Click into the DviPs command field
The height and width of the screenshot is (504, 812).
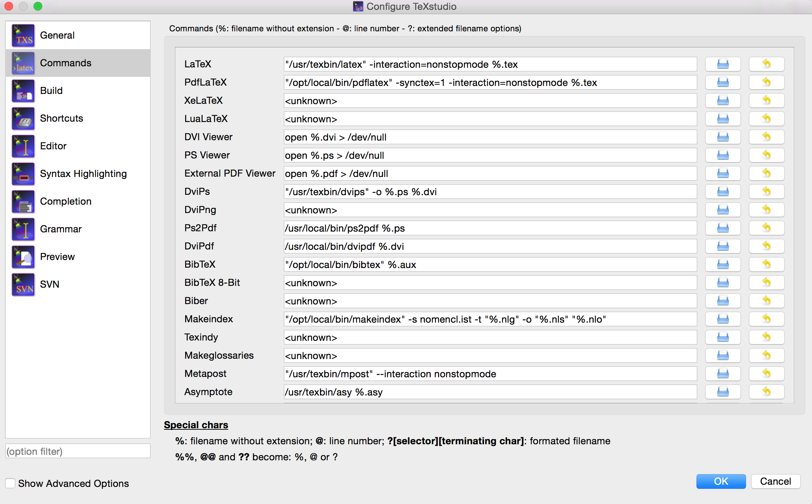[490, 192]
